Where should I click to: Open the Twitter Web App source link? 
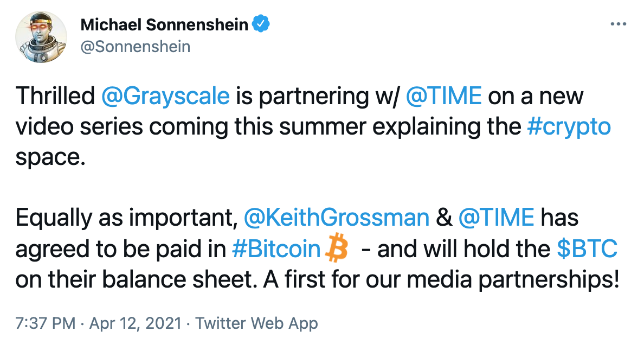256,323
